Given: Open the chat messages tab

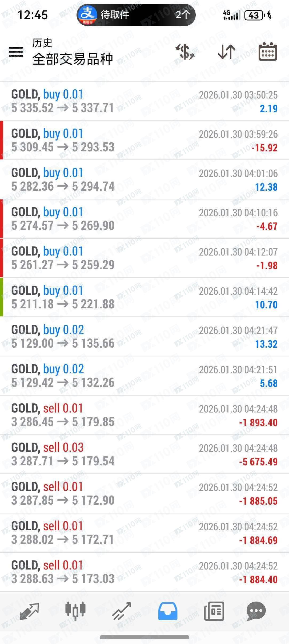Looking at the screenshot, I should tap(256, 611).
